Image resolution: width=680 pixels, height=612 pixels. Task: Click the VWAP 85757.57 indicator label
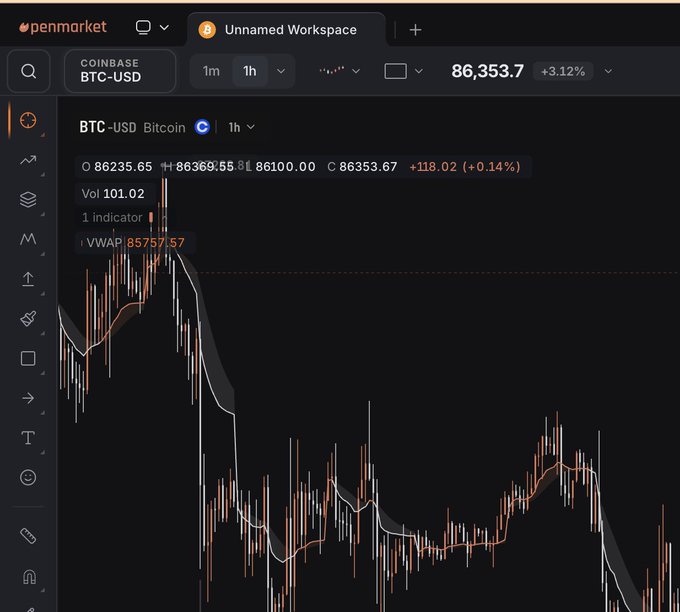[x=133, y=242]
